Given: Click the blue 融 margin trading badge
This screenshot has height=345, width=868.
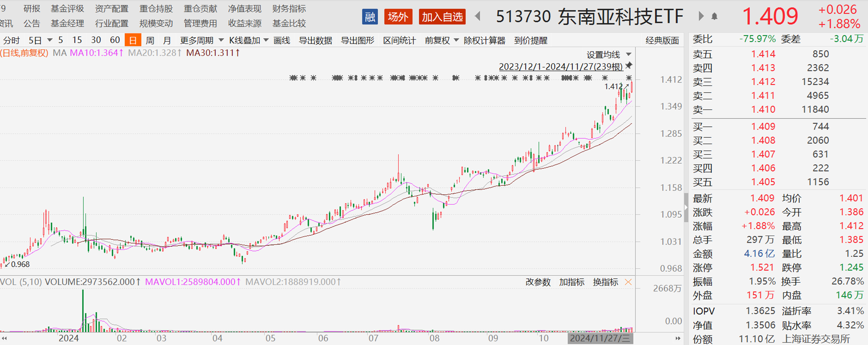Looking at the screenshot, I should point(369,17).
